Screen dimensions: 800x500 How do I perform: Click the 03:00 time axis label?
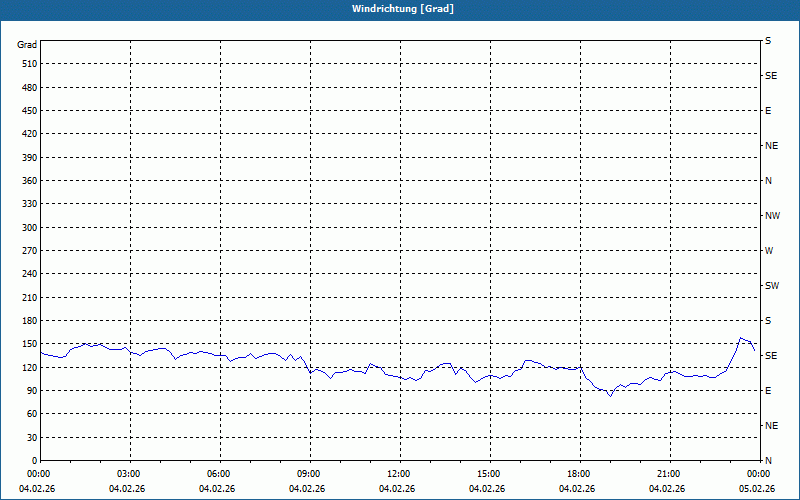click(130, 474)
